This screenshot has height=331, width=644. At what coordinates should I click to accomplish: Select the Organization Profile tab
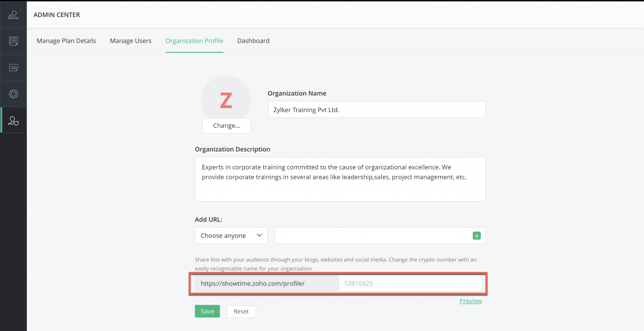(194, 41)
